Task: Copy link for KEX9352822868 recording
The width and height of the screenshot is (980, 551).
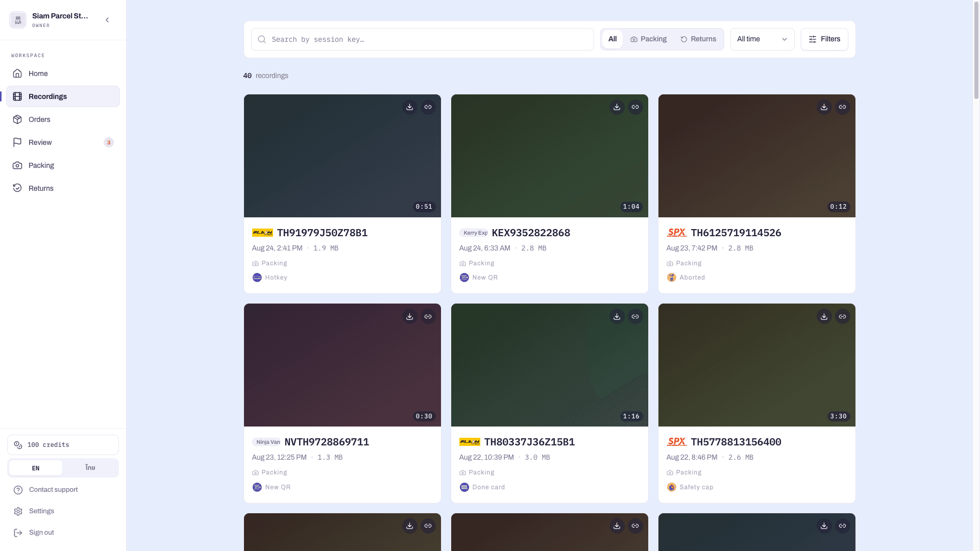Action: 635,107
